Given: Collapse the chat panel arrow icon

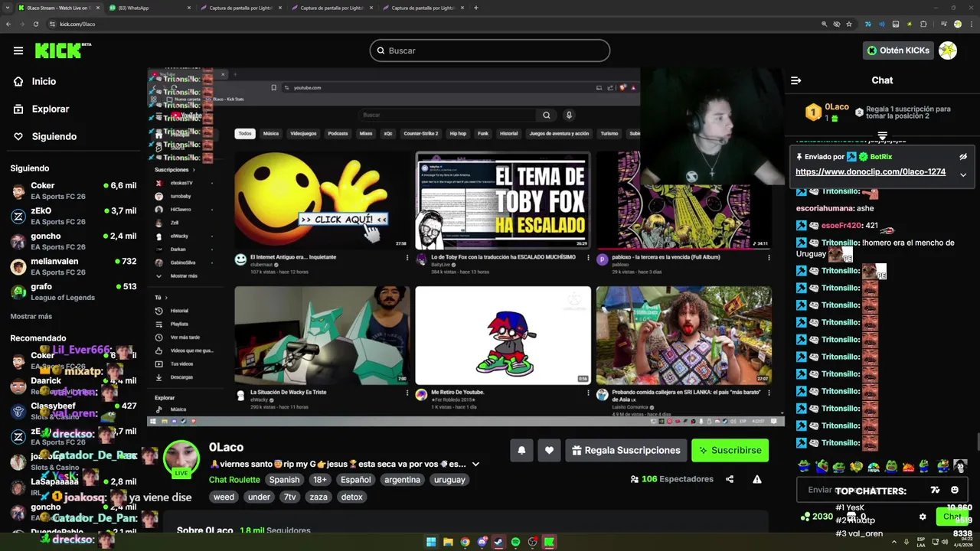Looking at the screenshot, I should click(x=795, y=80).
